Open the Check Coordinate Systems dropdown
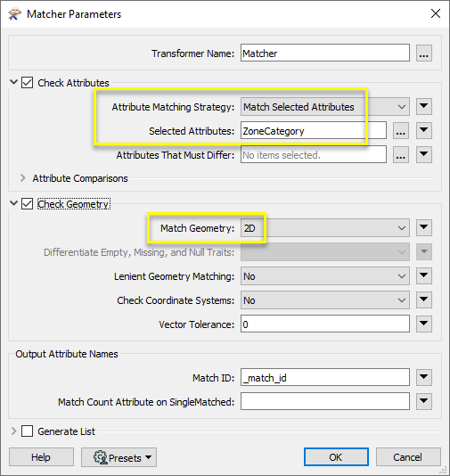 325,300
